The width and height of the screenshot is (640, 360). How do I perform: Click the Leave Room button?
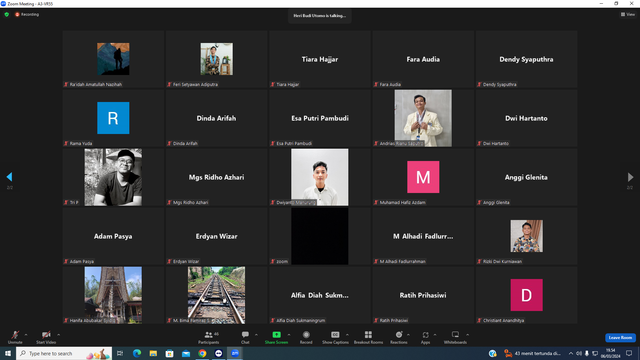coord(620,338)
